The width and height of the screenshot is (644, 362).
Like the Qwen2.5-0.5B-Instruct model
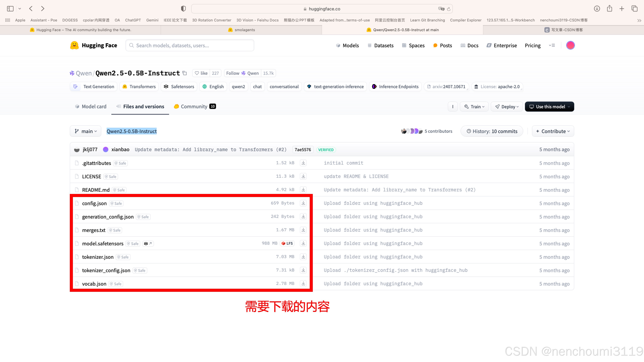[201, 73]
